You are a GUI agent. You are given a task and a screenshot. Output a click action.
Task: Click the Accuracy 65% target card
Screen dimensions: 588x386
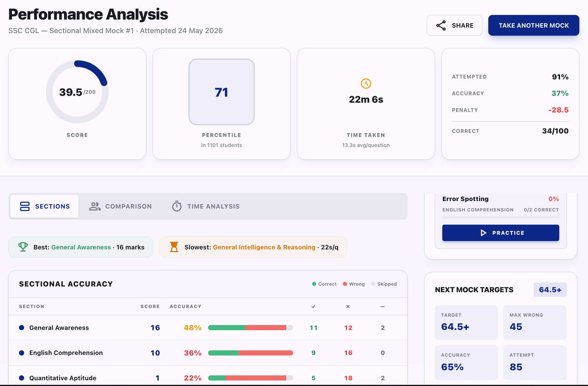tap(466, 363)
